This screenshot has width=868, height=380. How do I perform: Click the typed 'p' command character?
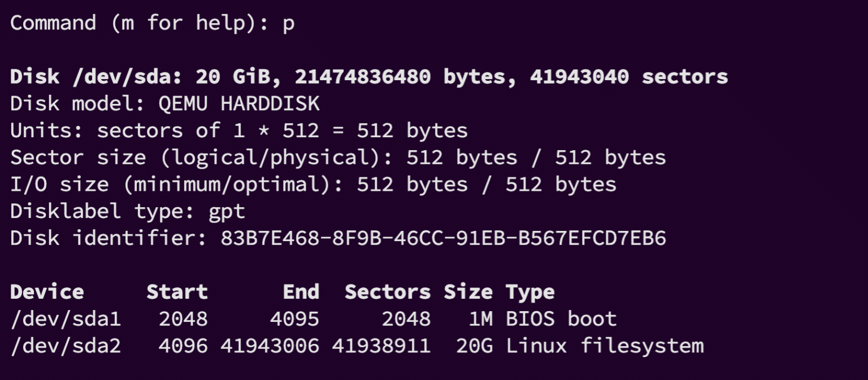click(288, 24)
